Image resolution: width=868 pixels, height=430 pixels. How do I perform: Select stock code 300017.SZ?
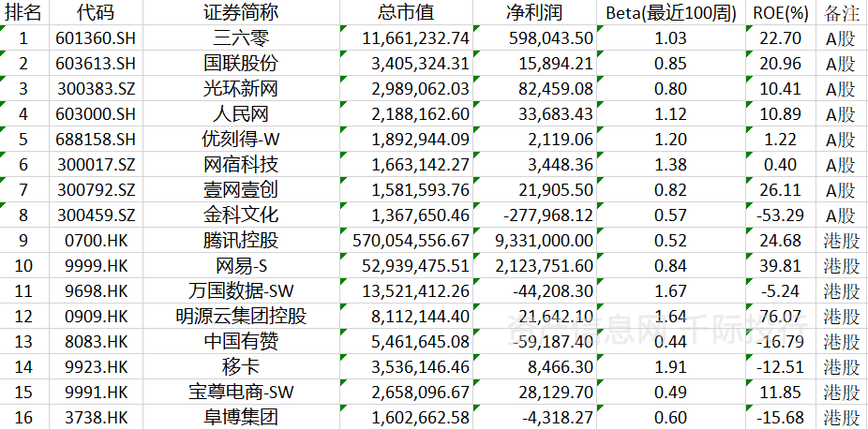pos(96,164)
